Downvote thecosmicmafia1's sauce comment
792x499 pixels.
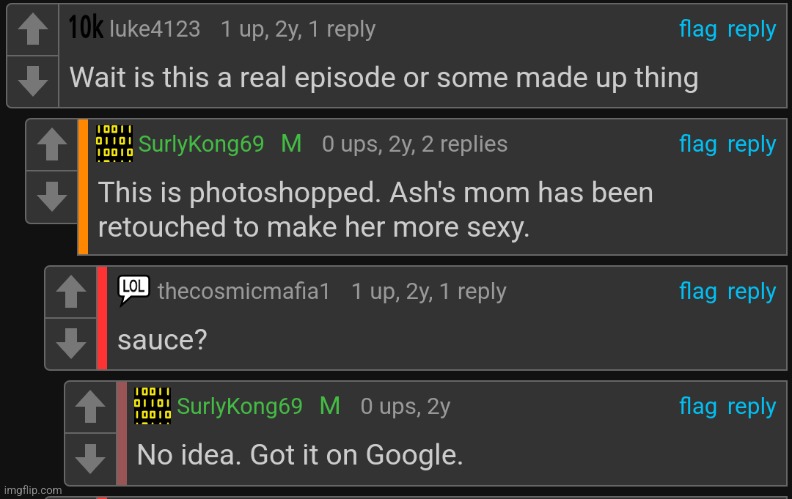(71, 343)
